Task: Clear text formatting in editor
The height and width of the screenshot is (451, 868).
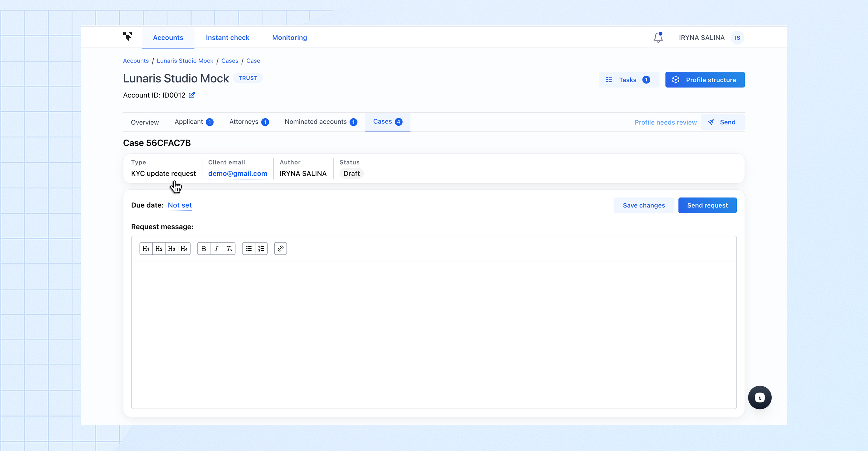Action: (x=229, y=249)
